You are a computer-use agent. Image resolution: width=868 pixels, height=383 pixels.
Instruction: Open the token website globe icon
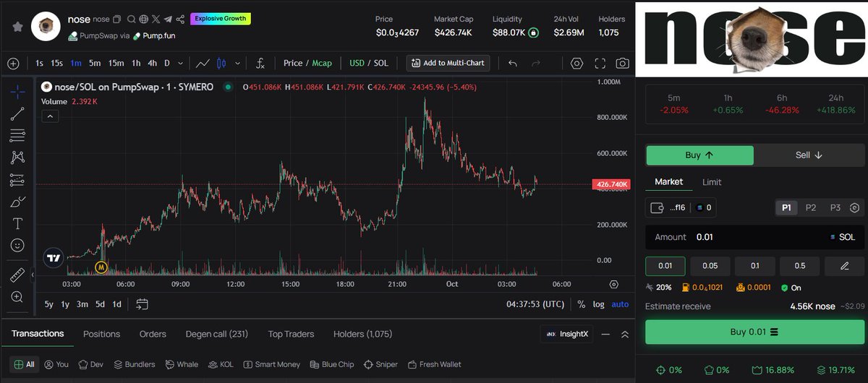click(143, 20)
